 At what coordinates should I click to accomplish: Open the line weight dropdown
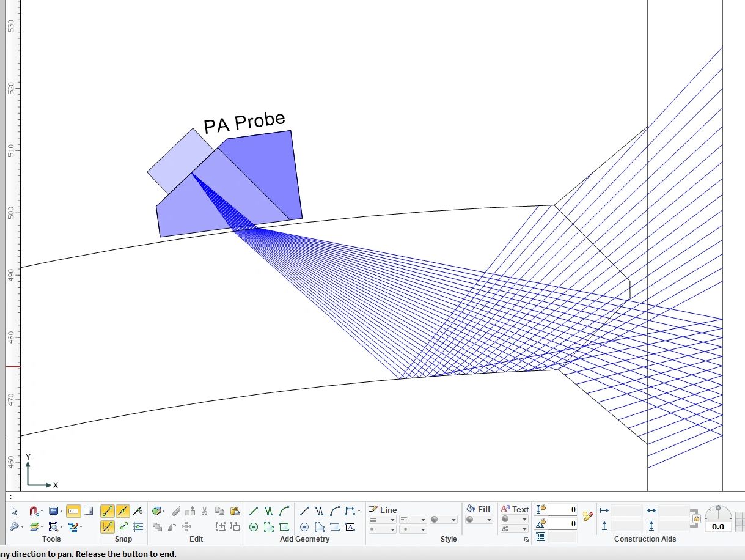[383, 520]
